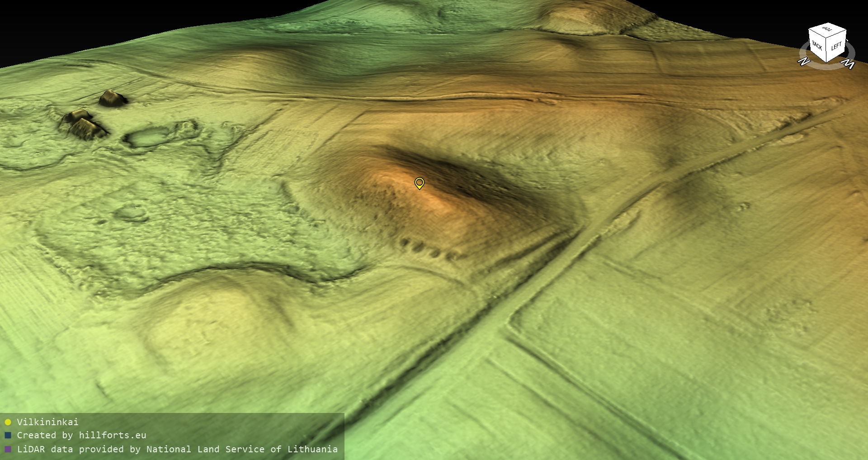Select the LEFT face on the orientation cube
Viewport: 868px width, 460px height.
pyautogui.click(x=836, y=46)
